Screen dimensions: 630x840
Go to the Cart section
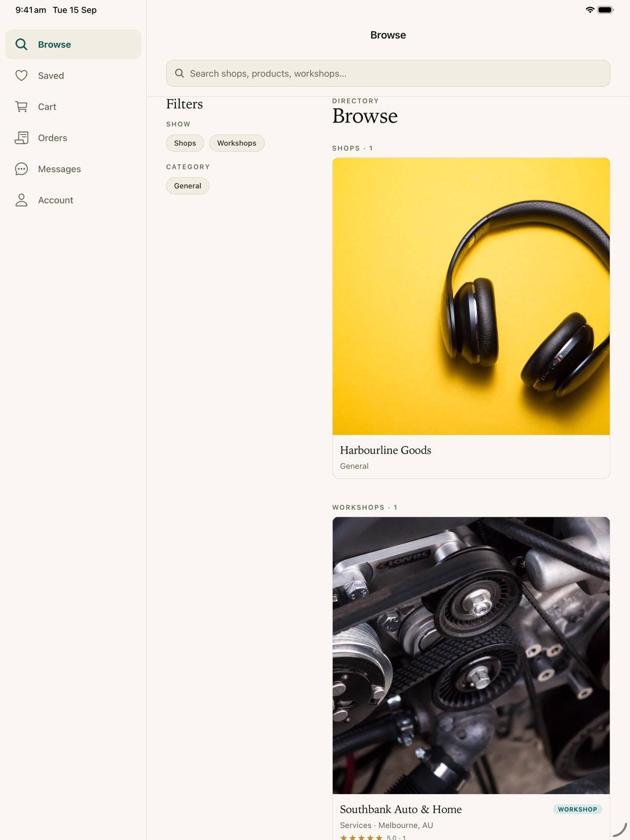click(x=73, y=106)
